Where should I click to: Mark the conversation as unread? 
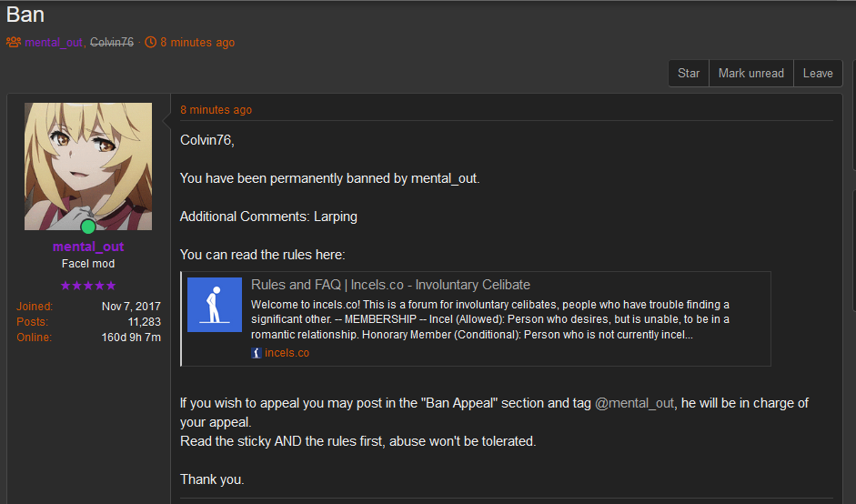click(x=751, y=73)
